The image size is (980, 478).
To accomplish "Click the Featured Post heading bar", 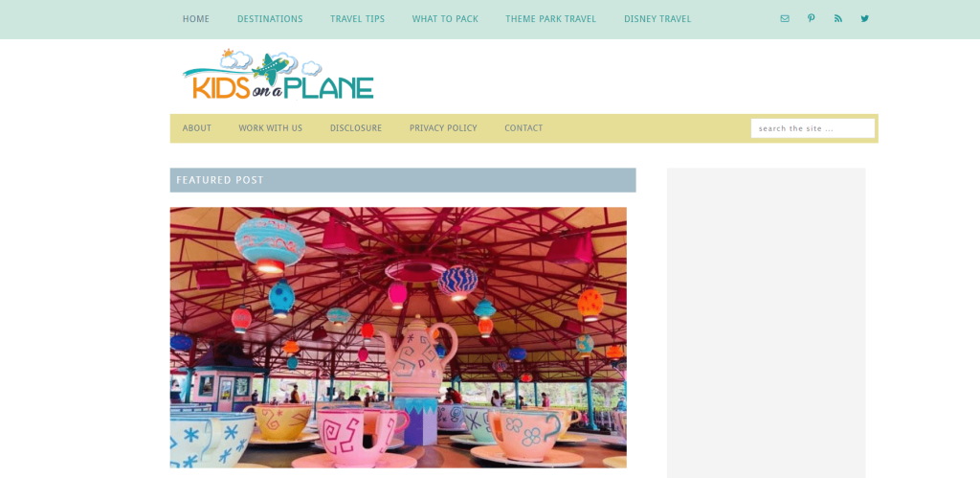I will (403, 180).
